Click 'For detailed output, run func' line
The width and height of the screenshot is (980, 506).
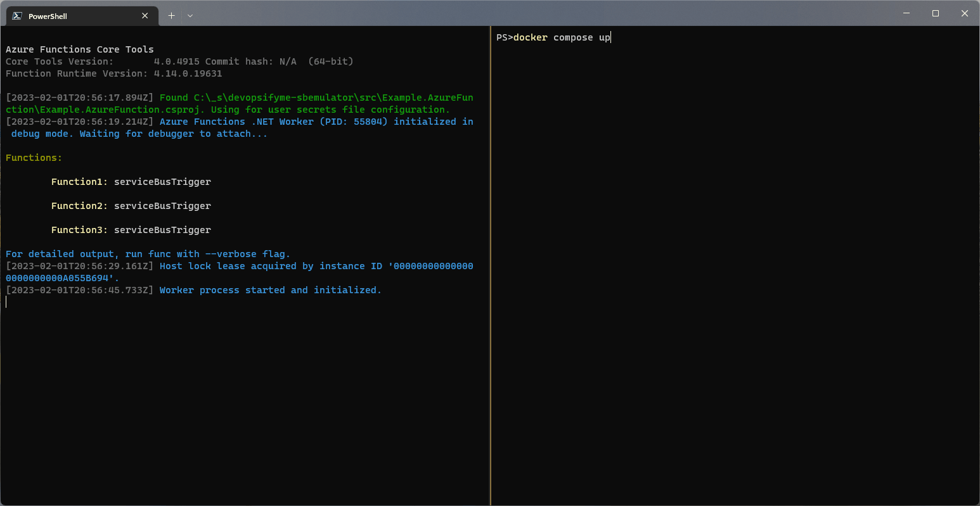[x=148, y=254]
